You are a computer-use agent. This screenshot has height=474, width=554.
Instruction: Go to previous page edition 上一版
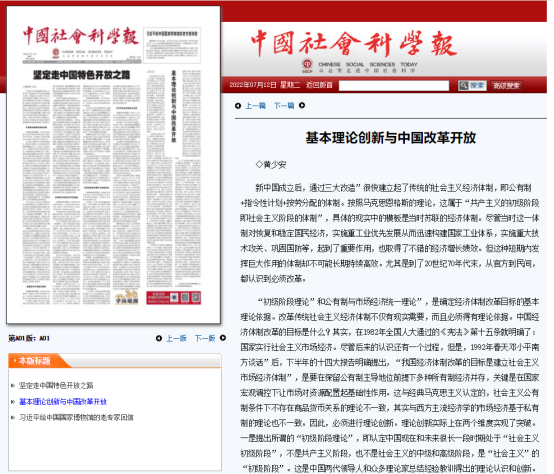click(x=176, y=338)
